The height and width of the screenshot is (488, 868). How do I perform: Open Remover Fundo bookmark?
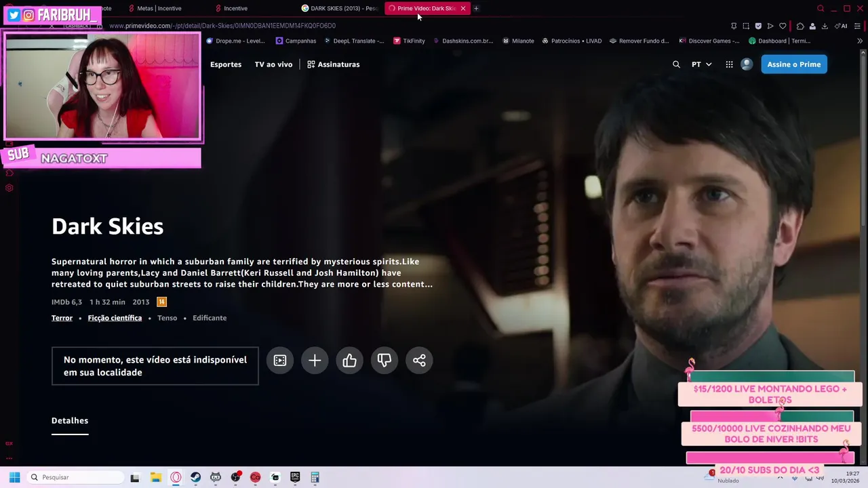point(639,41)
